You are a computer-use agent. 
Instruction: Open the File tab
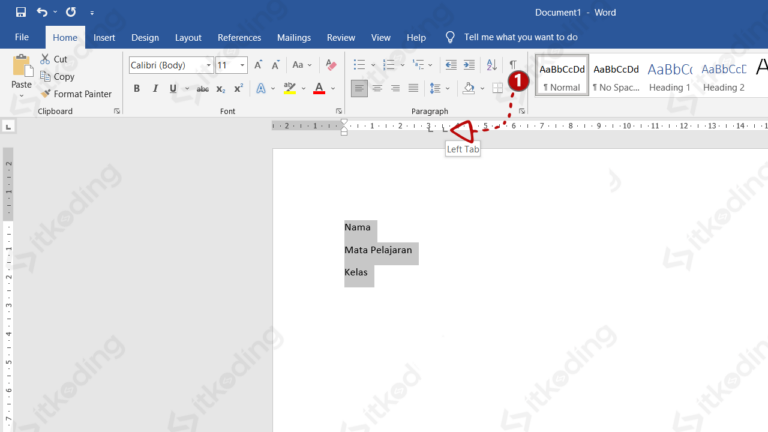[22, 37]
